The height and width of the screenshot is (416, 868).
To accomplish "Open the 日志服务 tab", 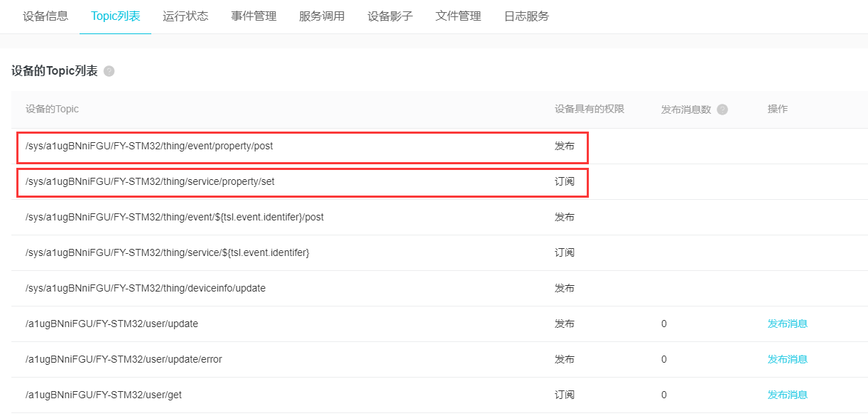I will [x=526, y=16].
